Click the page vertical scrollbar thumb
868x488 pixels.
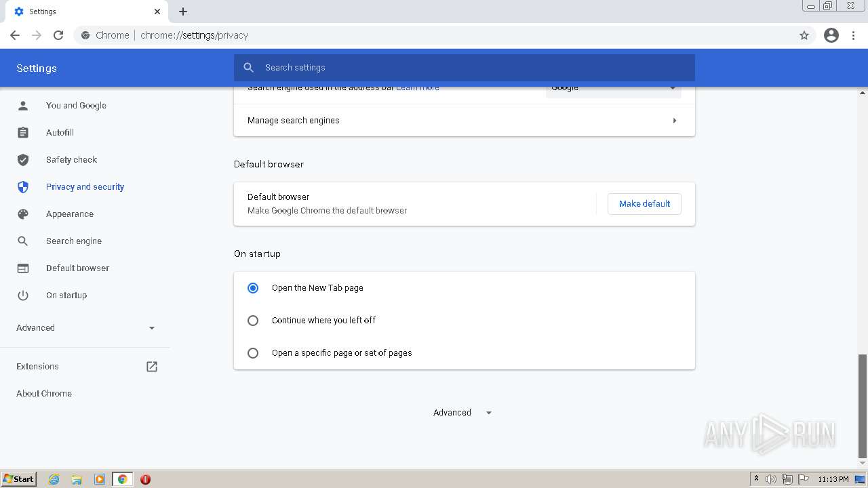coord(863,406)
